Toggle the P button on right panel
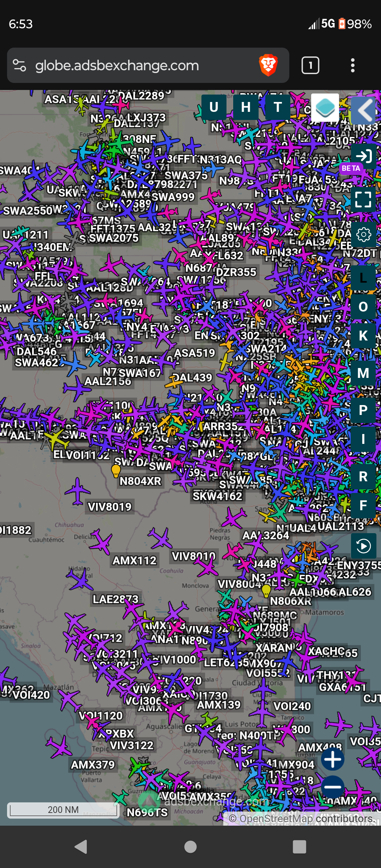Screen dimensions: 381x868 click(363, 410)
